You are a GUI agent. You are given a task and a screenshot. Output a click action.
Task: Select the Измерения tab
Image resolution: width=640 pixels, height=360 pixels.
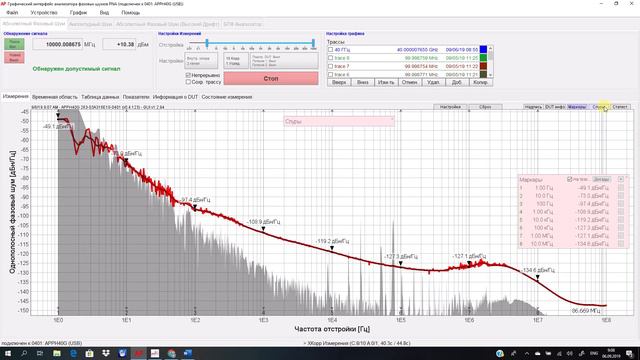(15, 97)
